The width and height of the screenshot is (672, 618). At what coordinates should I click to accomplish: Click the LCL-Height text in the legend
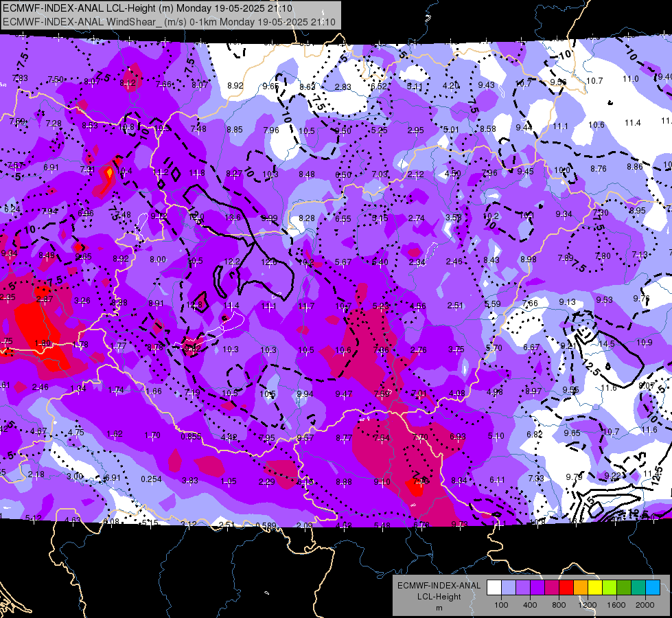(x=439, y=597)
